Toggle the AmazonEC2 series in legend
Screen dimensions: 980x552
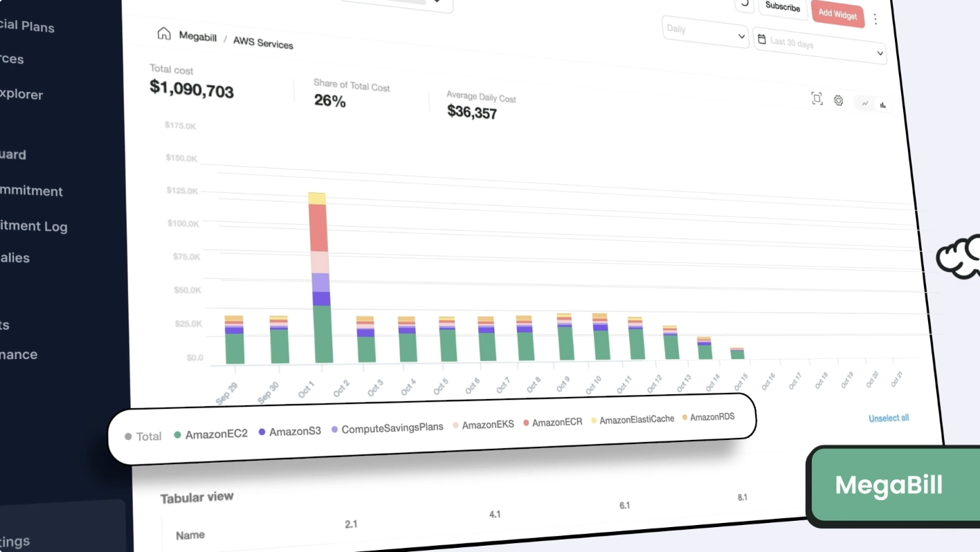pos(210,434)
